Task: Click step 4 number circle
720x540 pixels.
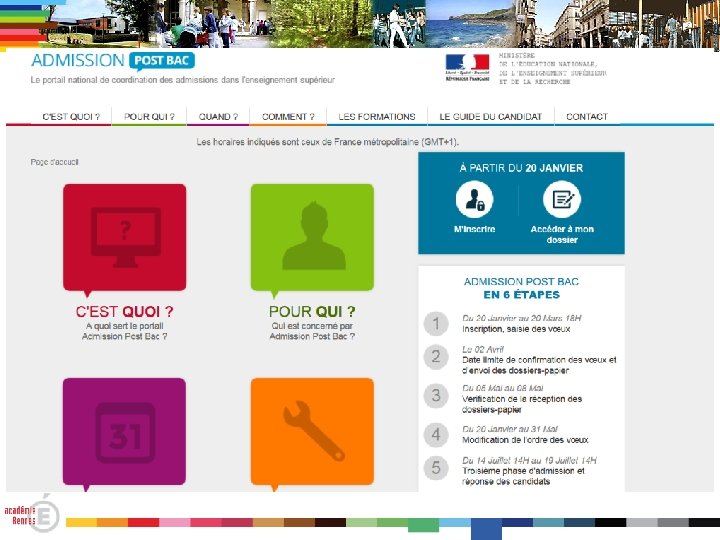Action: coord(436,435)
